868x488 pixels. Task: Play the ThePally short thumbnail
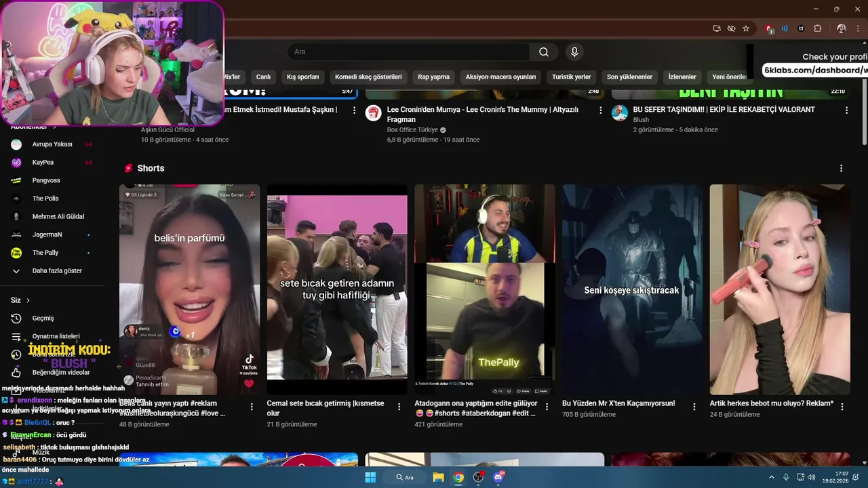pos(484,289)
